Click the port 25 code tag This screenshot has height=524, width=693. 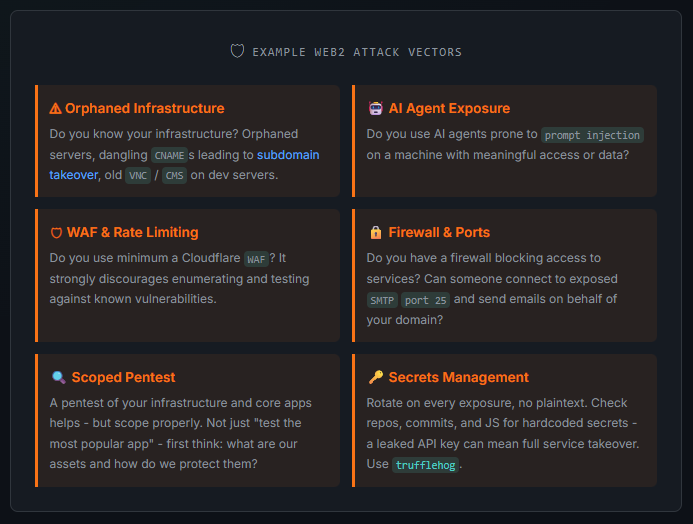click(x=426, y=300)
